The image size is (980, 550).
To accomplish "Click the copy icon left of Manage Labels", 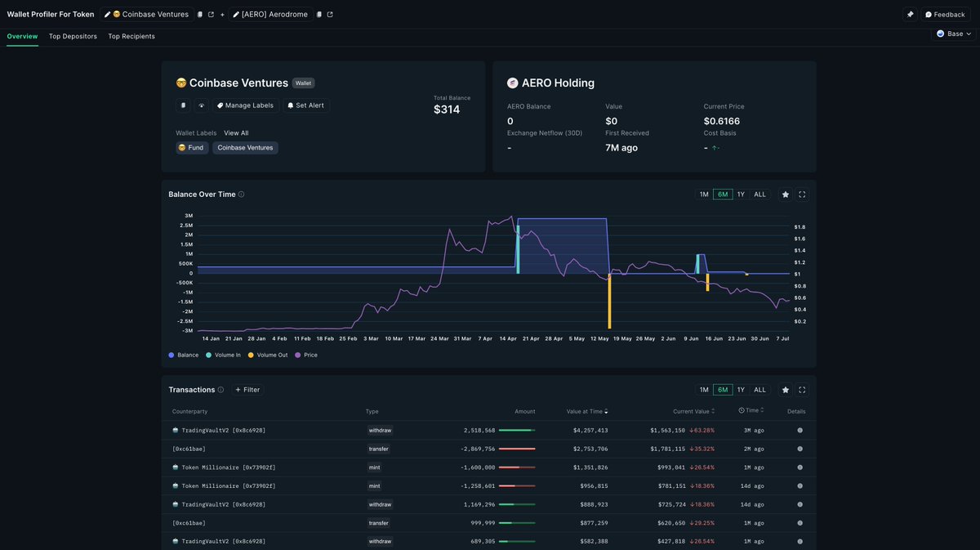I will [183, 105].
